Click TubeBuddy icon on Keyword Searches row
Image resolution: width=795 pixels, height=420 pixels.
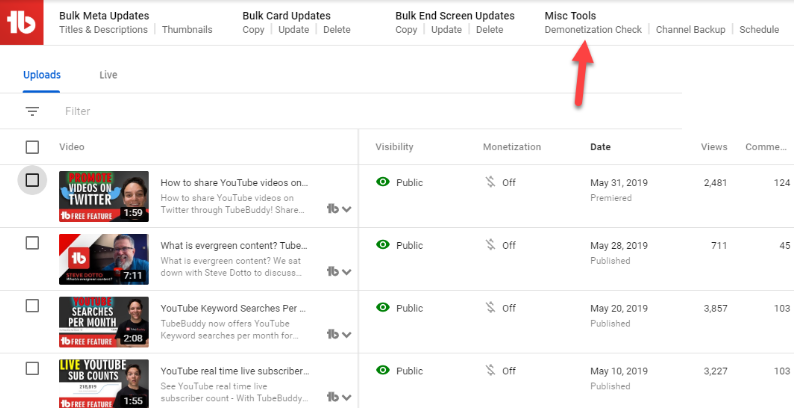coord(335,333)
